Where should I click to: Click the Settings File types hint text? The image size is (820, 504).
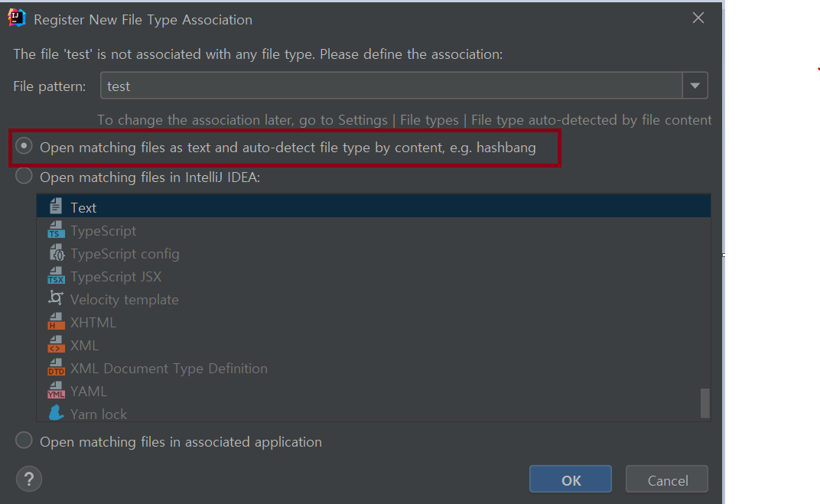click(x=404, y=120)
